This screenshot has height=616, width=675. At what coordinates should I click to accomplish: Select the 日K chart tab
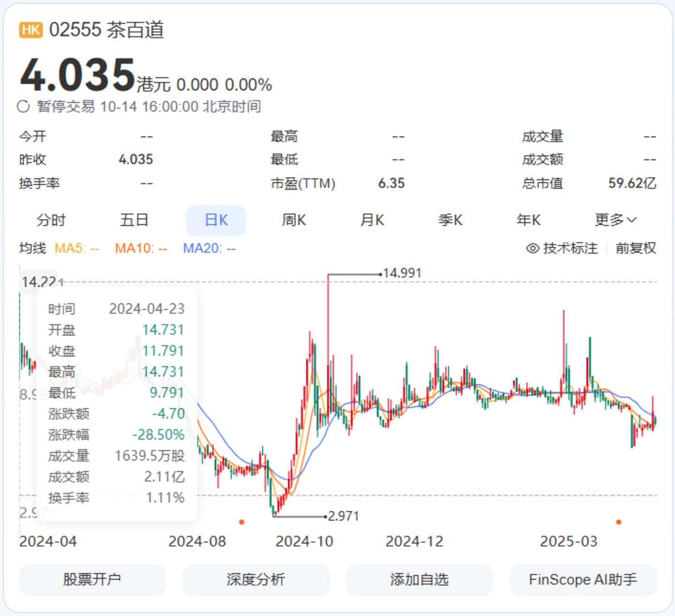(x=216, y=220)
